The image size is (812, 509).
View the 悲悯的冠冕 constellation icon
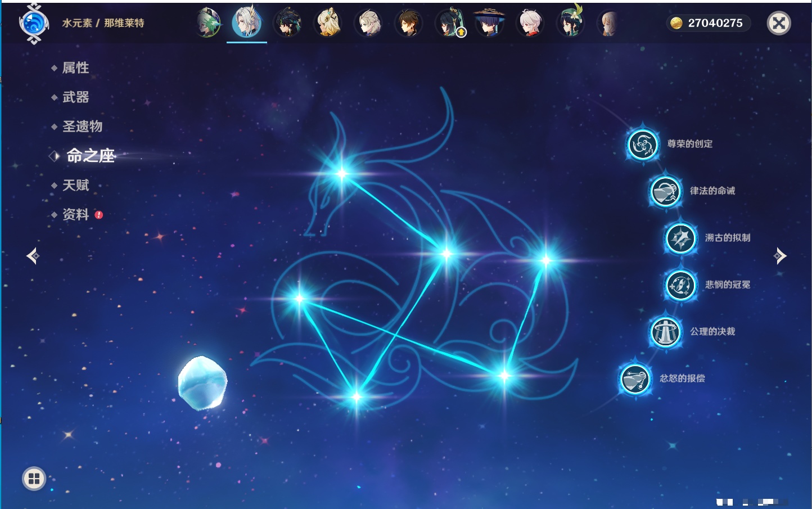point(680,285)
